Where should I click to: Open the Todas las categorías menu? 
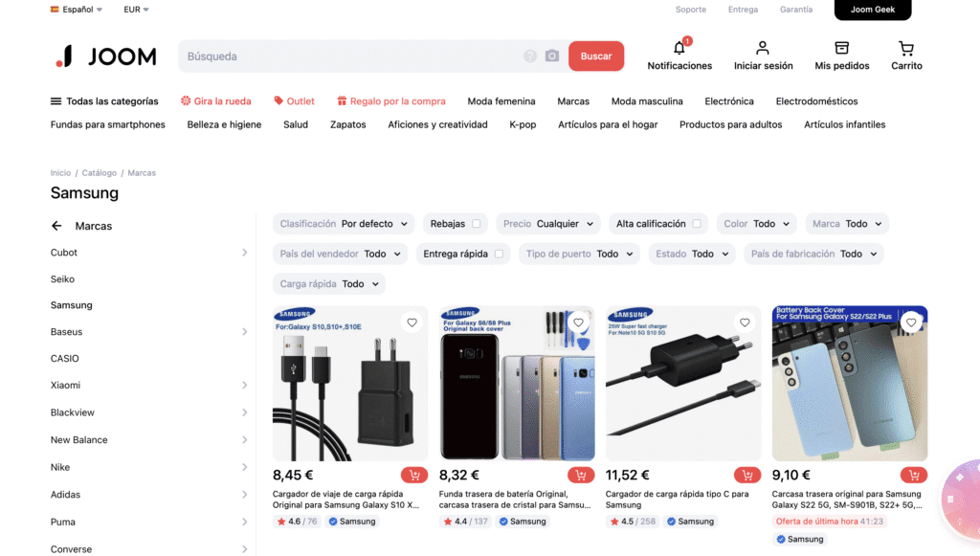[104, 101]
